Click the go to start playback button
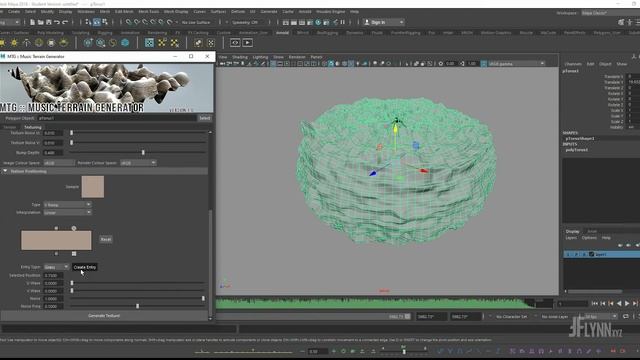The height and width of the screenshot is (360, 640). click(595, 303)
